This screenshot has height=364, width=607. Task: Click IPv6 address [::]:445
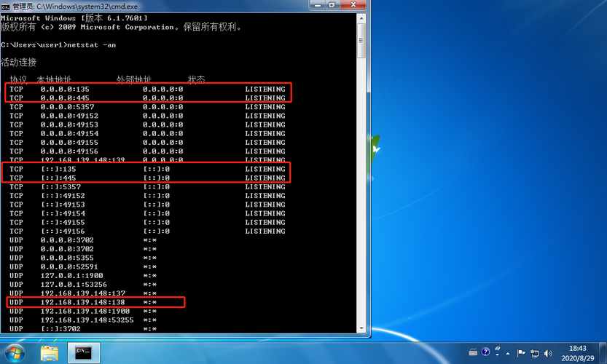pos(58,178)
